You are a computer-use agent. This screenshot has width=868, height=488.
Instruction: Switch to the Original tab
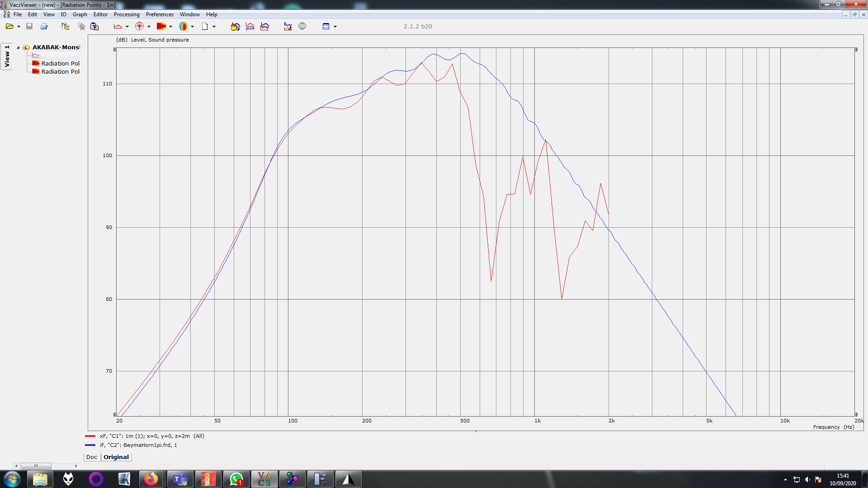coord(116,457)
